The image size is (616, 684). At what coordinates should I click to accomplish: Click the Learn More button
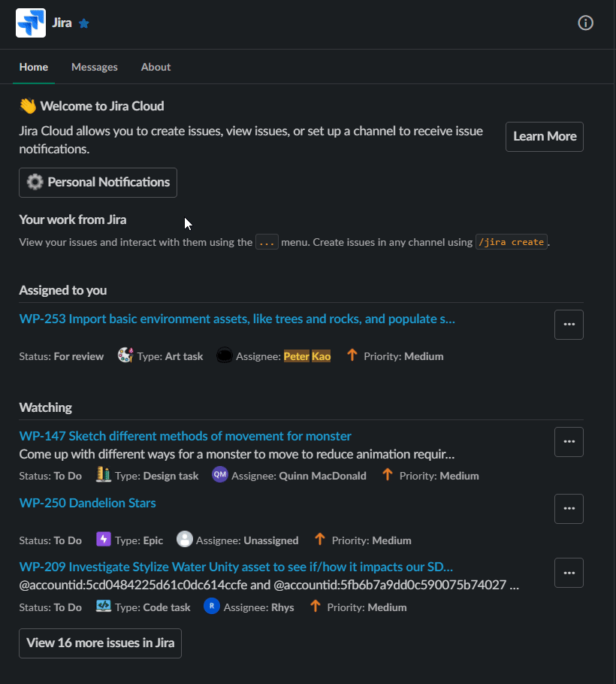[x=544, y=137]
